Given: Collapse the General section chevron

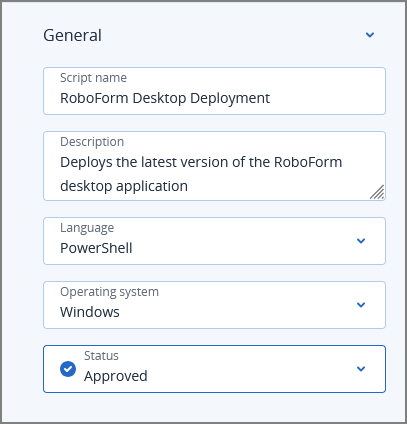Looking at the screenshot, I should (x=370, y=35).
